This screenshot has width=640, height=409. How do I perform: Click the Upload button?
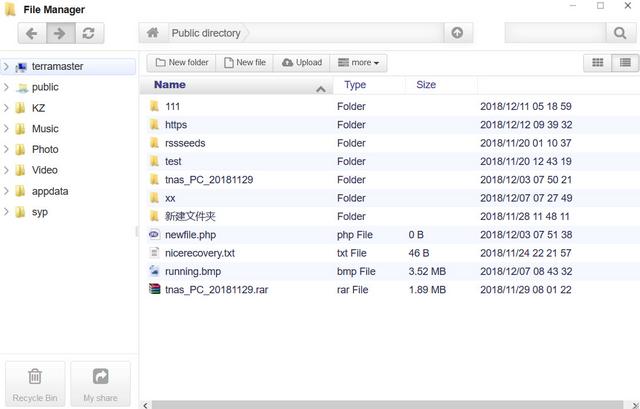[x=302, y=62]
